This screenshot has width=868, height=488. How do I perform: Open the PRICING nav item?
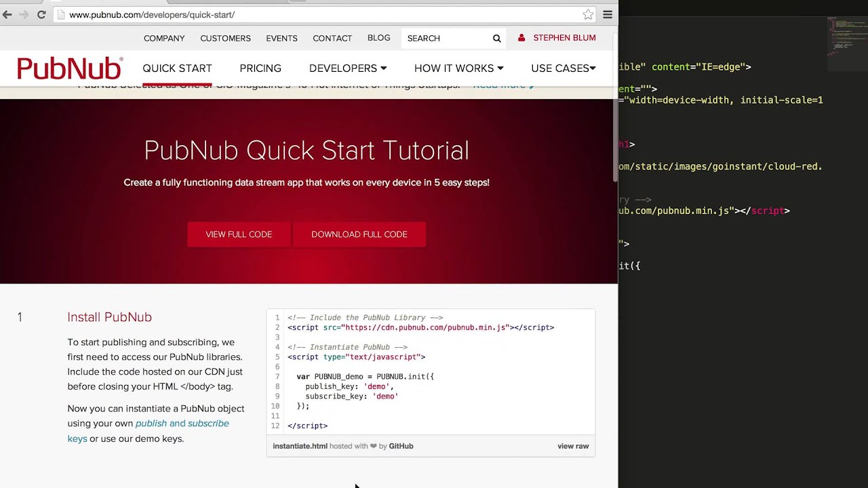pyautogui.click(x=260, y=68)
